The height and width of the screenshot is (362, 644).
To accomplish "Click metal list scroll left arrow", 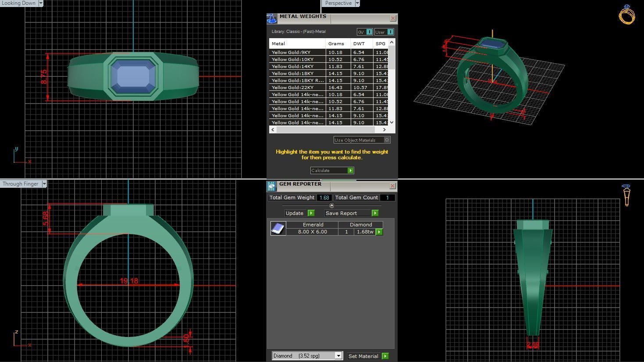I will (x=273, y=130).
